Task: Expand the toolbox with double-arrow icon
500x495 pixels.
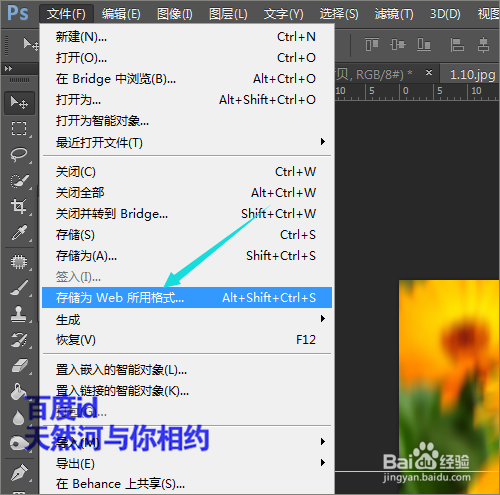Action: 8,69
